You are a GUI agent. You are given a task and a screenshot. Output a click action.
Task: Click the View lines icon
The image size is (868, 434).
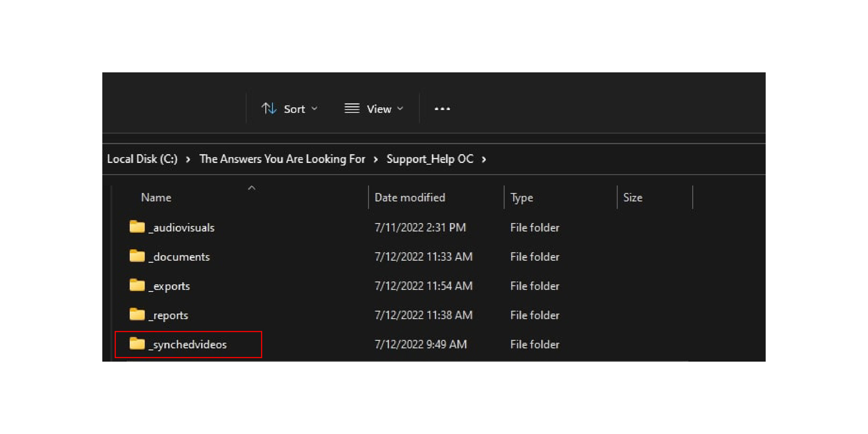pyautogui.click(x=352, y=108)
